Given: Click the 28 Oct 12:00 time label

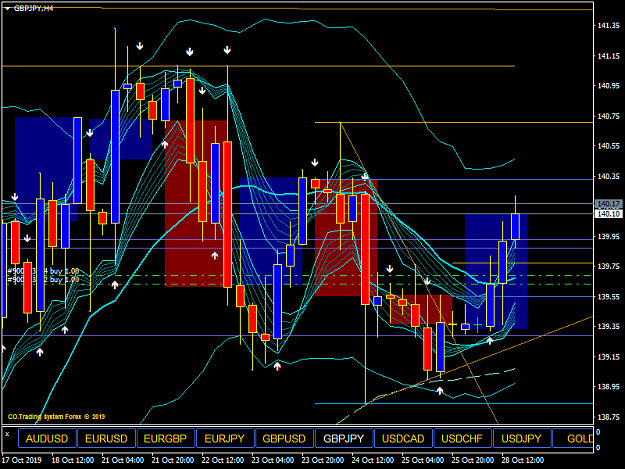Looking at the screenshot, I should pos(522,460).
